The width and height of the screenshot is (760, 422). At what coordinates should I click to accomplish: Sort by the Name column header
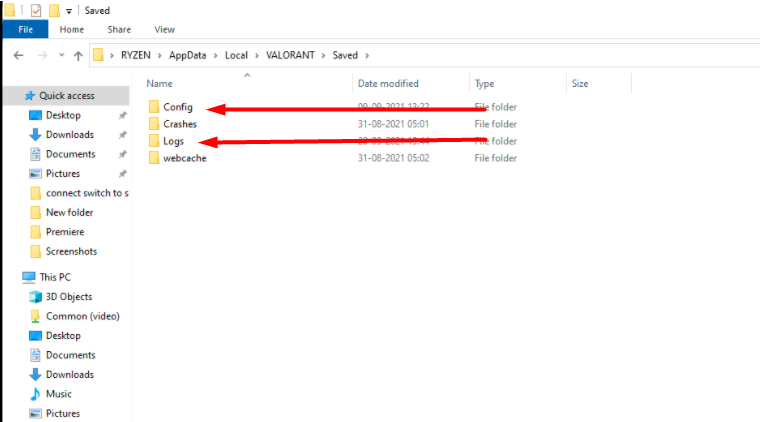pyautogui.click(x=159, y=83)
